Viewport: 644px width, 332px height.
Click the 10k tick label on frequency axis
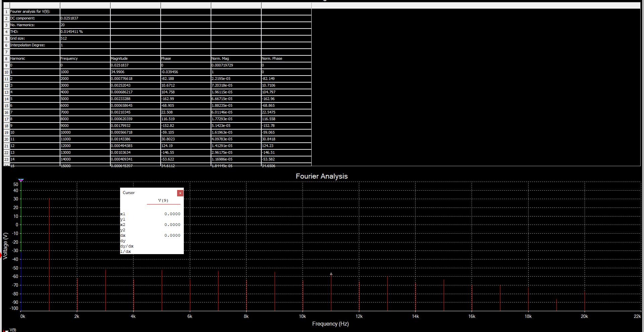[302, 316]
